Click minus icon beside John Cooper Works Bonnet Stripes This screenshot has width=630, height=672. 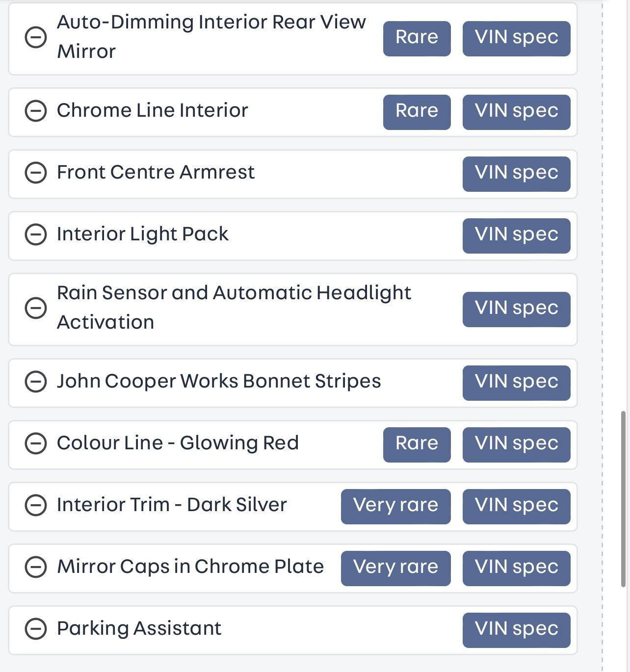click(x=36, y=382)
